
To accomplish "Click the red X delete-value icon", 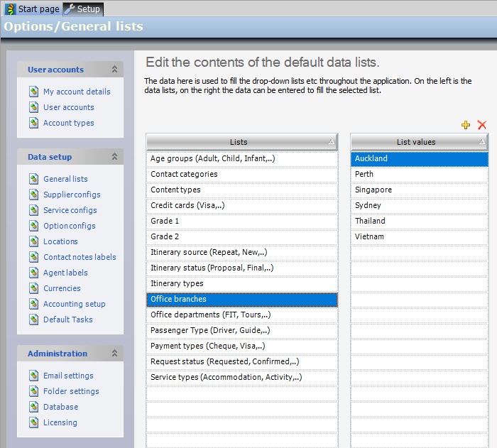I will 482,125.
